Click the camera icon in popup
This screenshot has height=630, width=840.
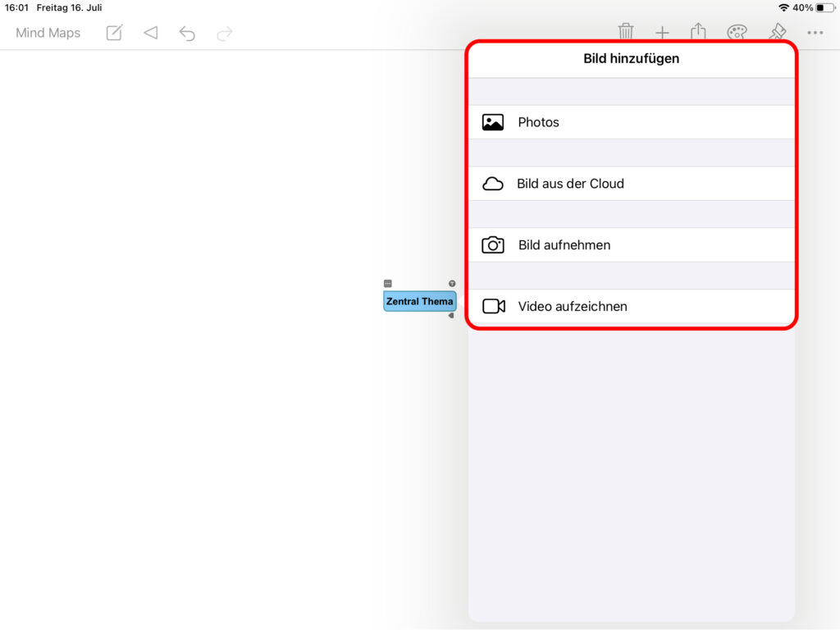(493, 245)
